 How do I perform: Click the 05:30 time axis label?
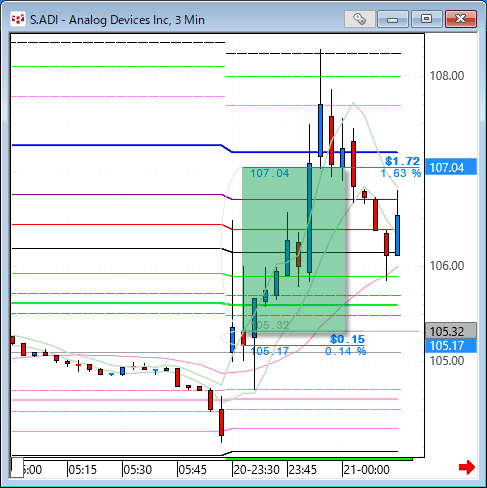point(137,470)
